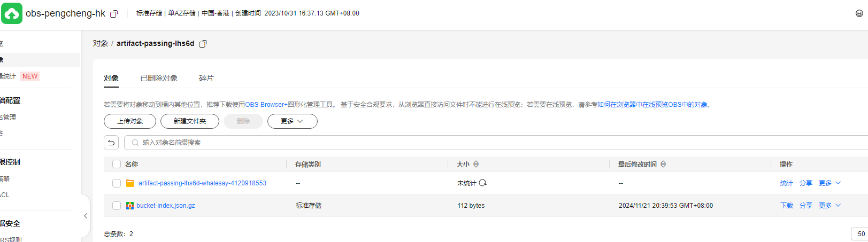868x242 pixels.
Task: Click the size column sort icon
Action: pos(476,165)
